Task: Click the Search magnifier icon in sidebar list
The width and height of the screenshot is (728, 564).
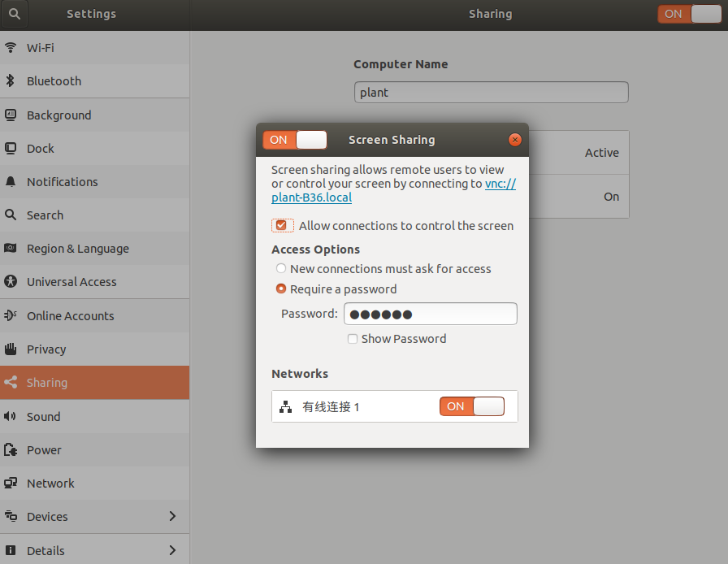Action: [x=11, y=215]
